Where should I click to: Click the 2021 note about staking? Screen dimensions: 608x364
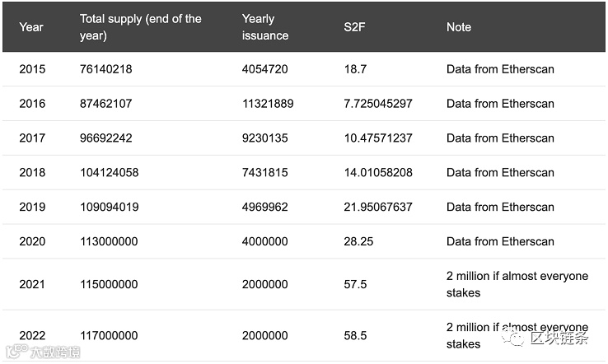click(x=517, y=284)
